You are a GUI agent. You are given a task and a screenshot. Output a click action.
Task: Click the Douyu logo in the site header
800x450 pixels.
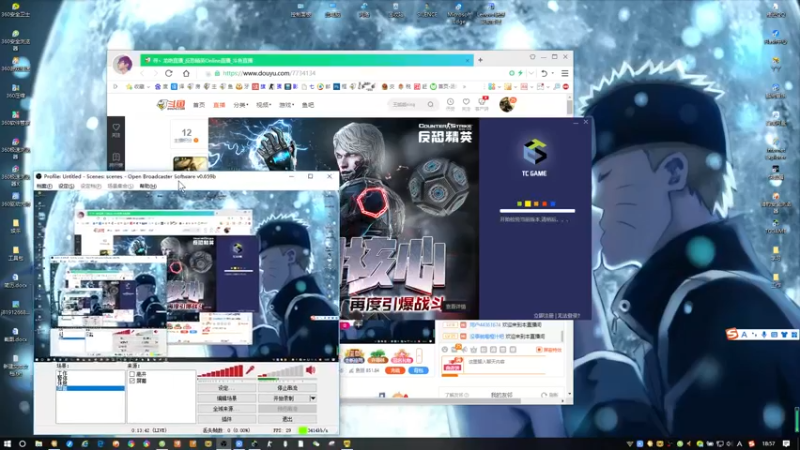171,105
